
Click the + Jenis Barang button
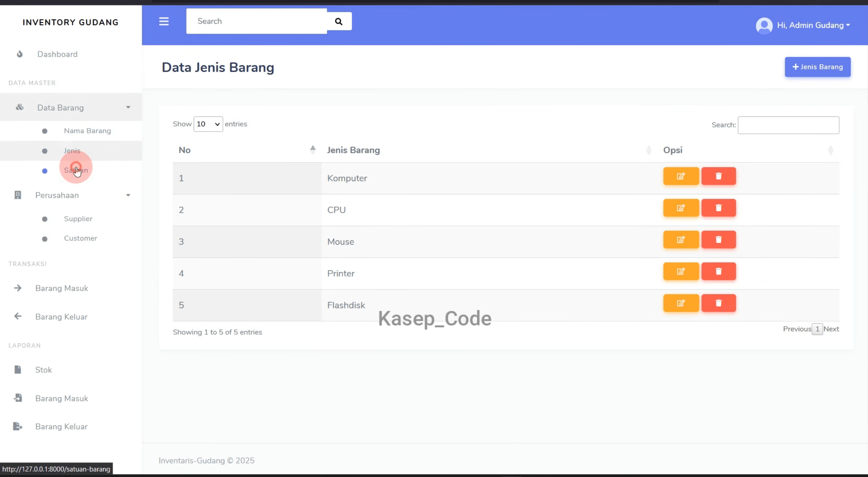817,67
